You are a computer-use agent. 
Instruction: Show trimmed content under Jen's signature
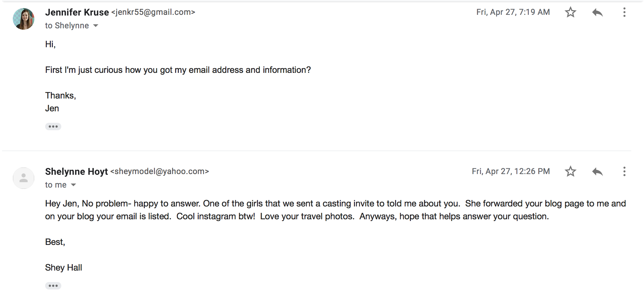53,127
